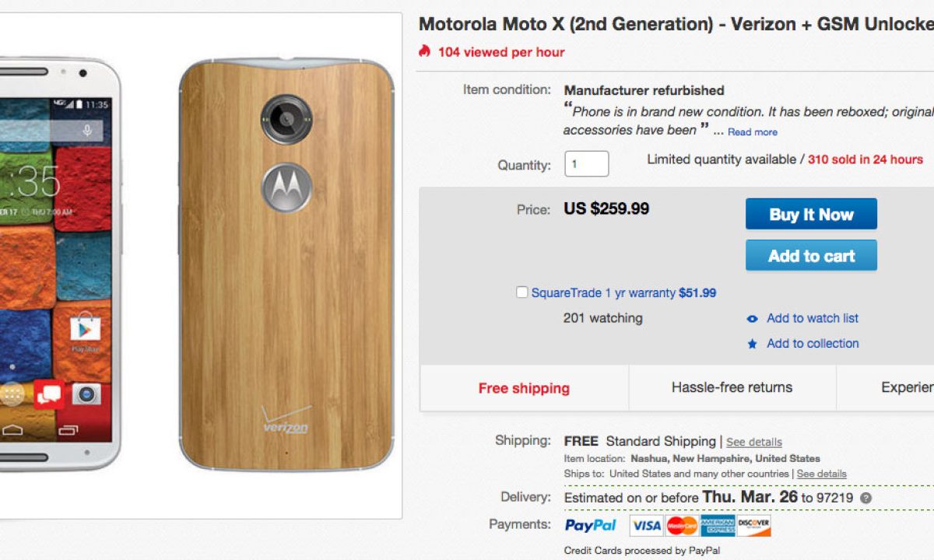Viewport: 934px width, 560px height.
Task: Click the eye icon for watch list
Action: point(752,319)
